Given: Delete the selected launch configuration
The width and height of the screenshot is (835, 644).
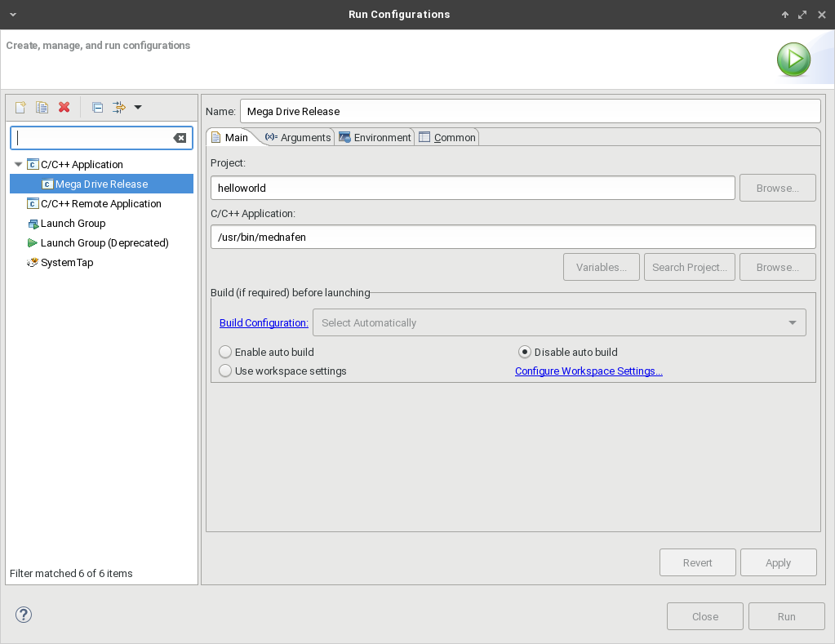Looking at the screenshot, I should [x=64, y=107].
